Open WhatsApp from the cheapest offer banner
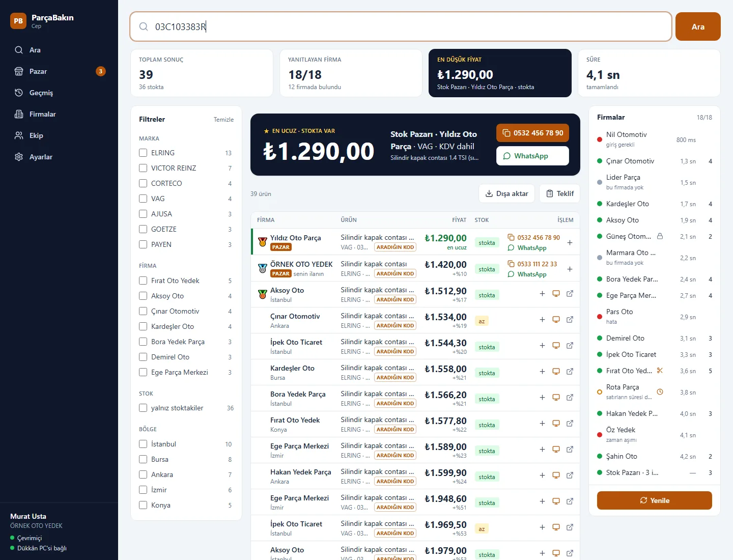Screen dimensions: 733x560 (x=532, y=156)
